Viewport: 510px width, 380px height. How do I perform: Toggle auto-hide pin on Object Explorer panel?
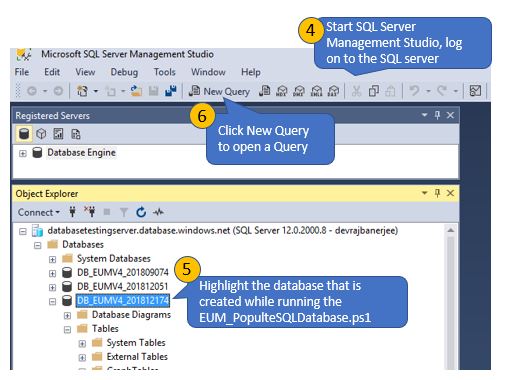[x=437, y=193]
